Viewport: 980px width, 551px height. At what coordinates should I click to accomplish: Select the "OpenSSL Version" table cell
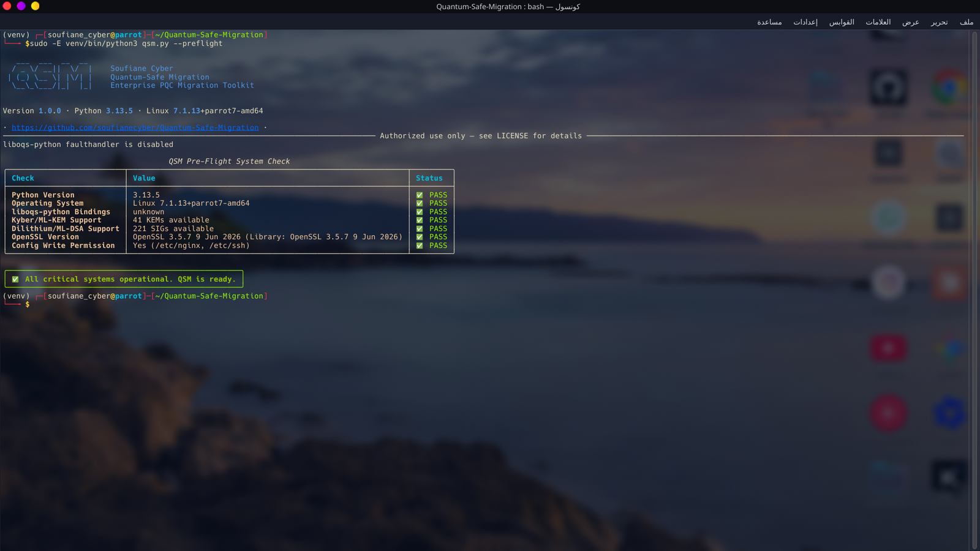(x=45, y=237)
